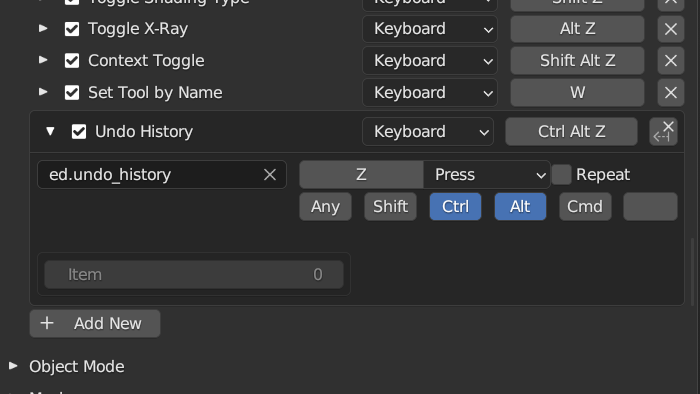
Task: Collapse the Undo History entry
Action: (50, 131)
